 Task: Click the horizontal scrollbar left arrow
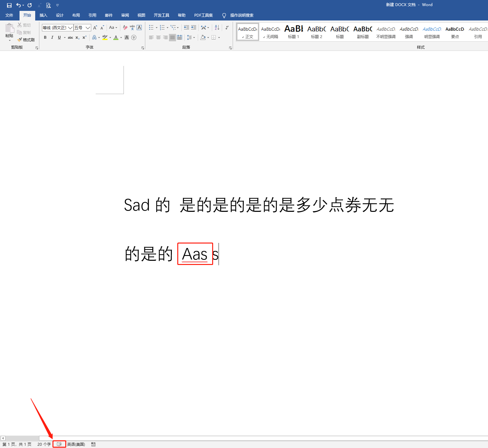pos(3,438)
